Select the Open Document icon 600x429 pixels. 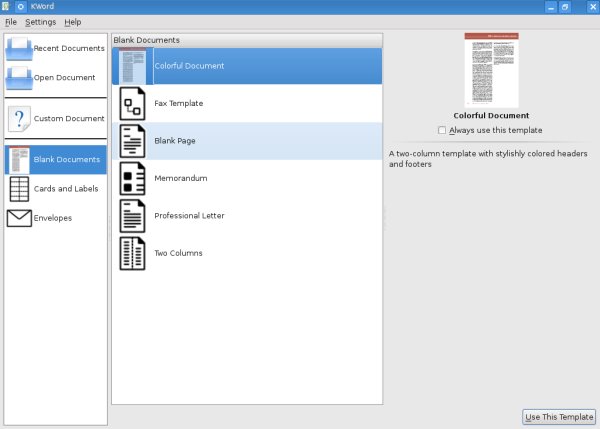[x=19, y=78]
